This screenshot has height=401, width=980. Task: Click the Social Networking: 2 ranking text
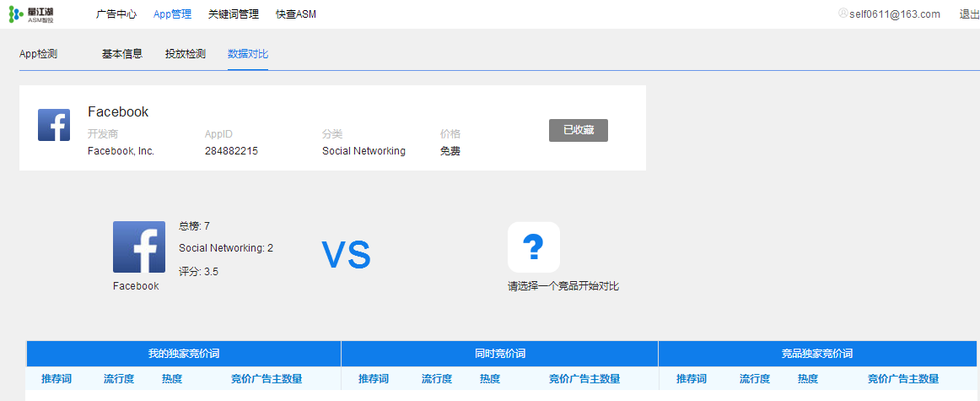coord(226,247)
